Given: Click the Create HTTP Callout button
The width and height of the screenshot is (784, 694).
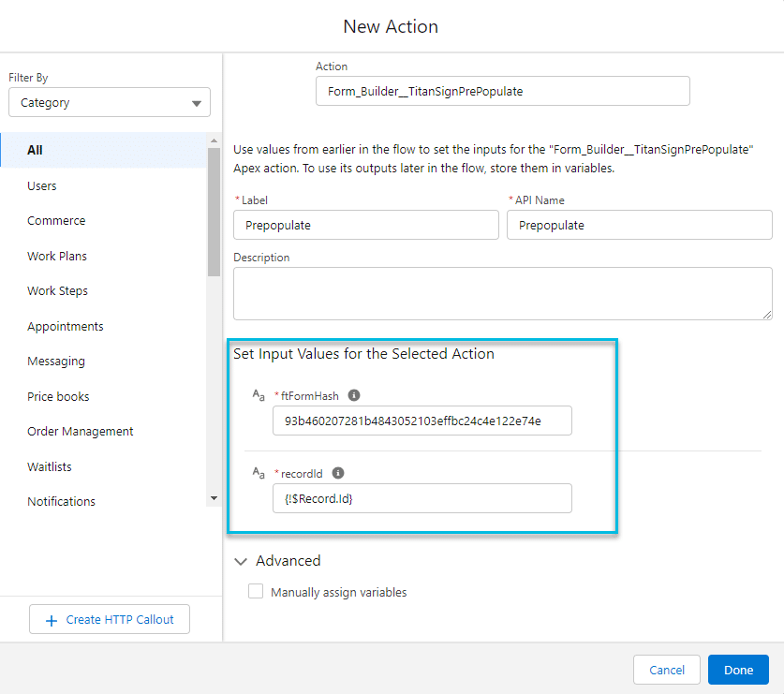Looking at the screenshot, I should [109, 619].
